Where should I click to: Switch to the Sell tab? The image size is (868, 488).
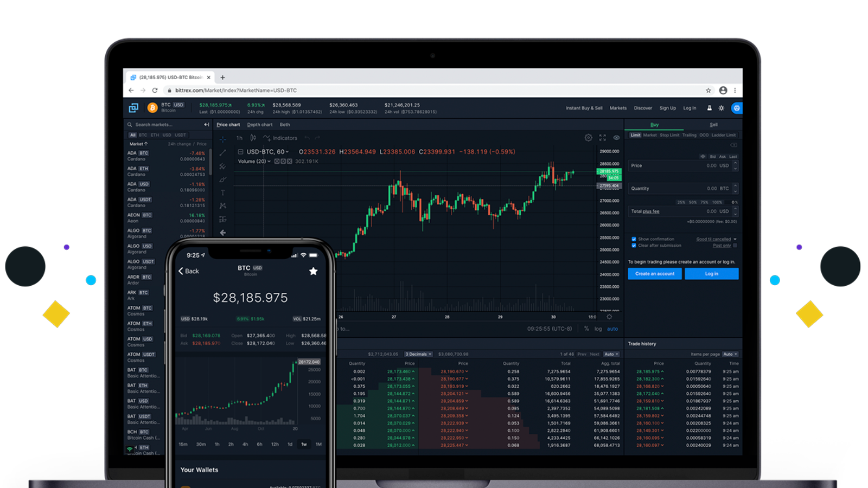coord(713,125)
